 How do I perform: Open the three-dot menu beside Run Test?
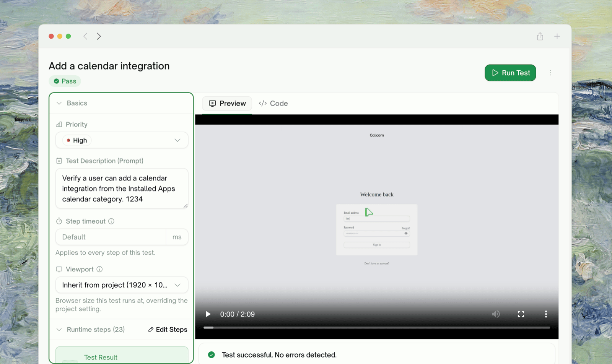(551, 73)
